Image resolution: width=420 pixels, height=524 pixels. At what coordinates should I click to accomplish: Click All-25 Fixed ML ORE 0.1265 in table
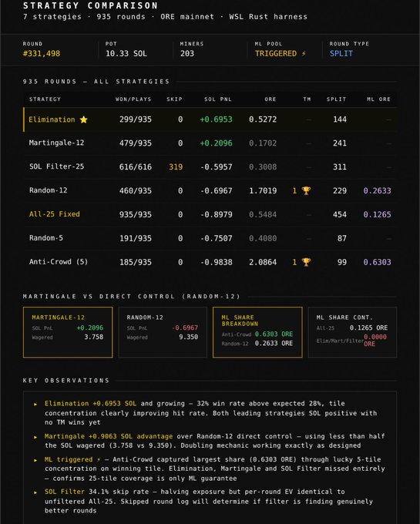[377, 214]
